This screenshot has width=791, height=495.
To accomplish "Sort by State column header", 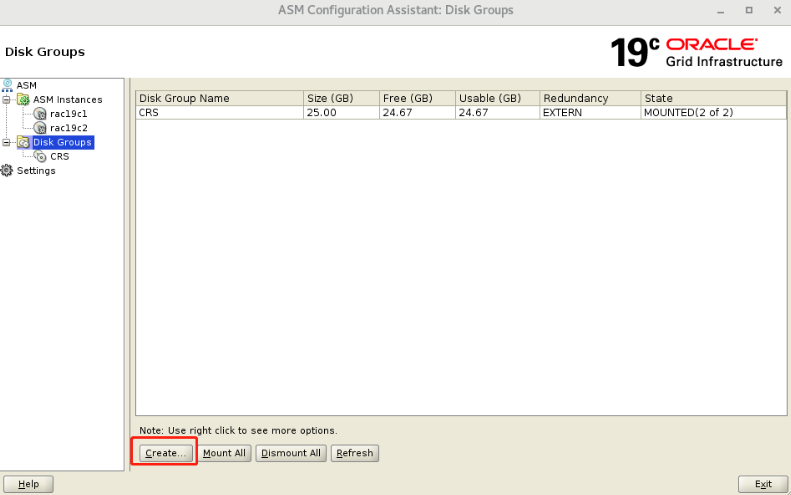I will [x=714, y=98].
